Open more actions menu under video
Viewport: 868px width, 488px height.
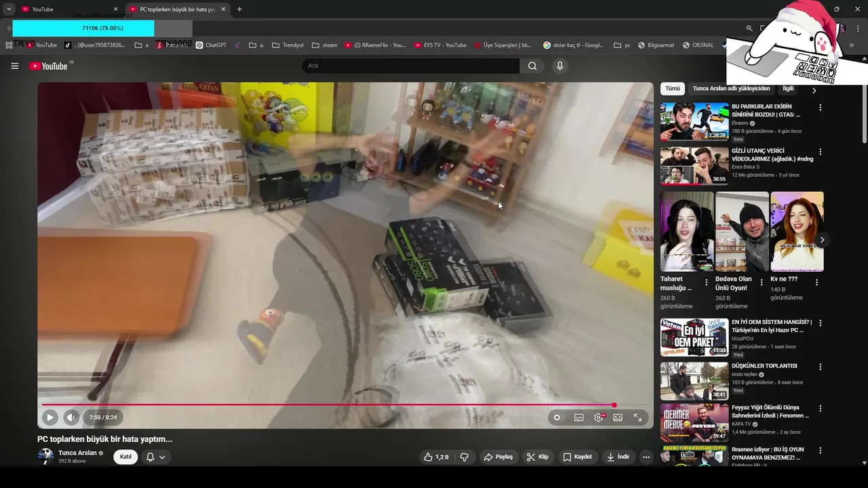[x=646, y=457]
